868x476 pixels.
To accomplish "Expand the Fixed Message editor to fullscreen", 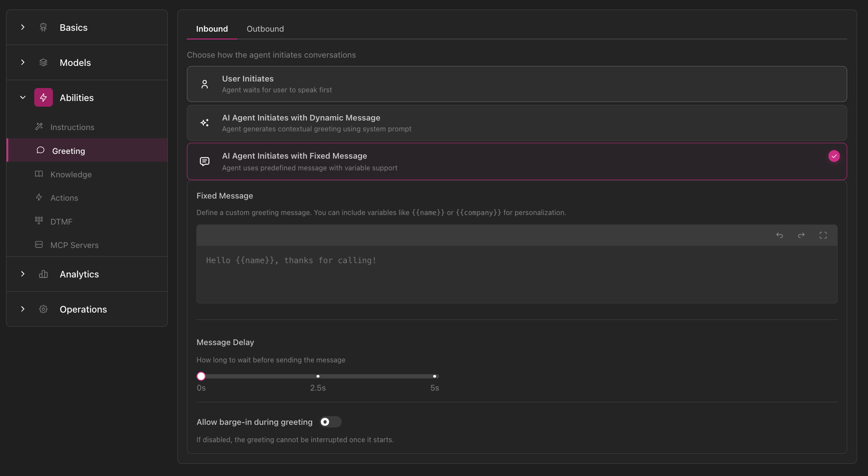I will click(x=823, y=235).
